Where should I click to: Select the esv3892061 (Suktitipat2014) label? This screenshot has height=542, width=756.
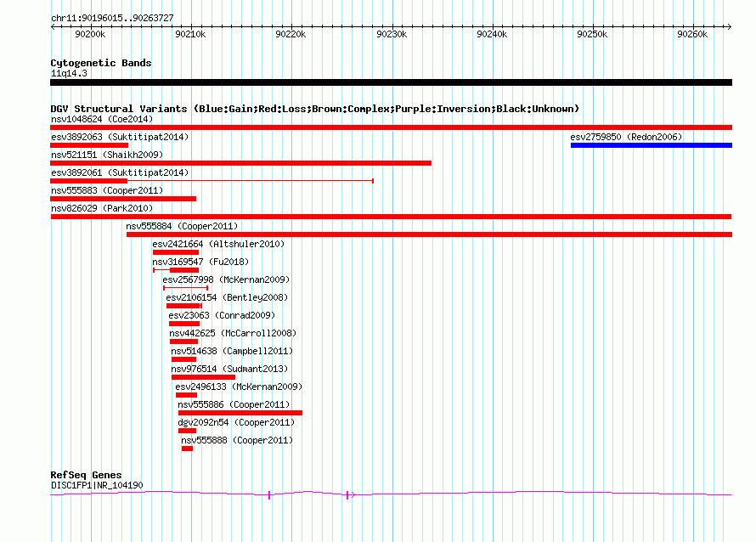[x=120, y=172]
